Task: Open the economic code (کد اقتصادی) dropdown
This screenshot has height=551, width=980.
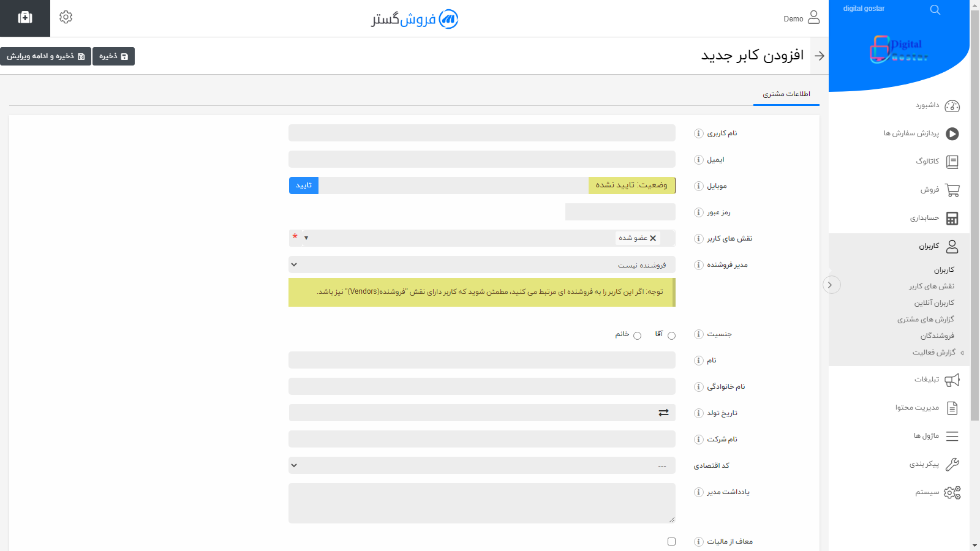Action: pos(481,465)
